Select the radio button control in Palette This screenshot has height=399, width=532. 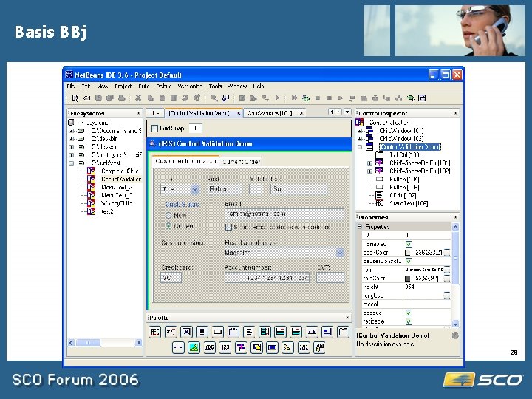pos(202,332)
